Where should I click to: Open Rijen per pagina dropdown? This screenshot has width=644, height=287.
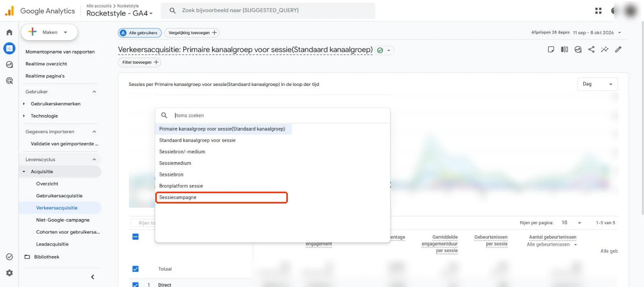pyautogui.click(x=572, y=223)
